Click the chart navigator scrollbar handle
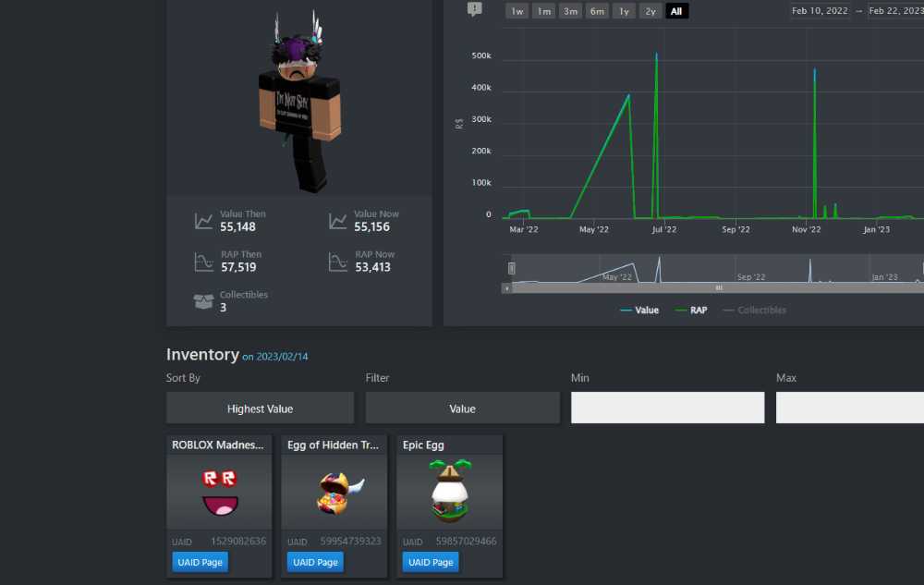This screenshot has height=585, width=924. [718, 288]
